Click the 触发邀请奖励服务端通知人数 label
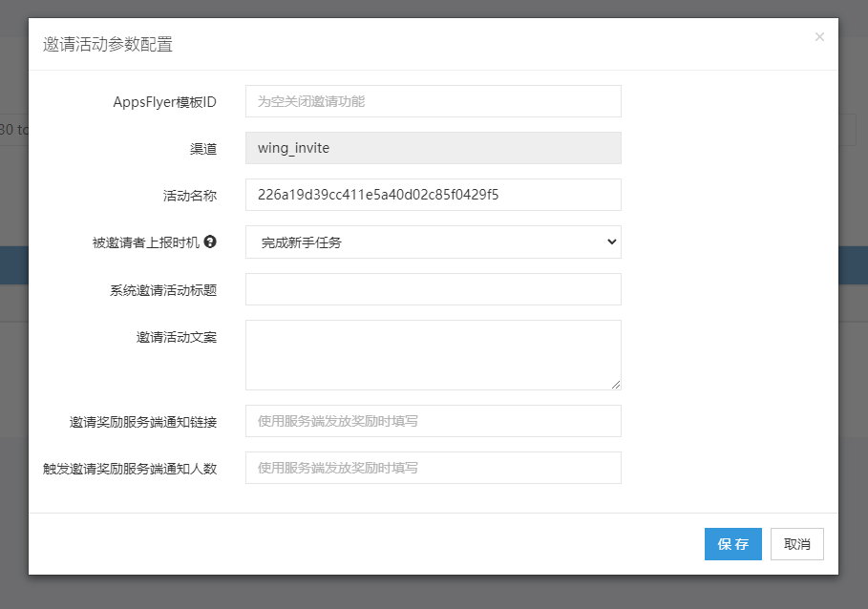 point(130,469)
